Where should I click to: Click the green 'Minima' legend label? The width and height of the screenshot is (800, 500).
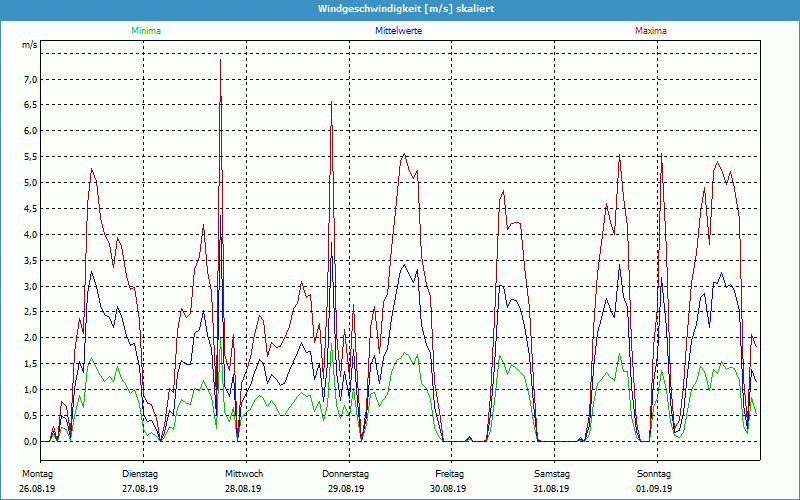coord(146,31)
